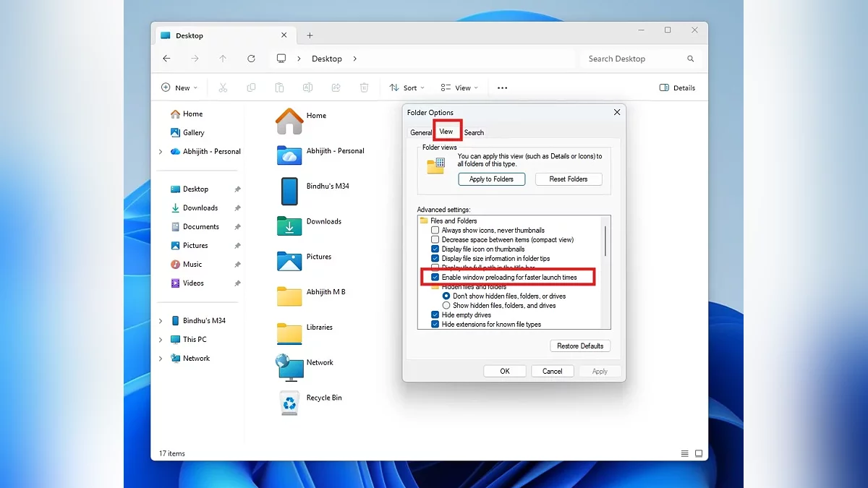Check Always show icons, never thumbnails
868x488 pixels.
point(435,230)
